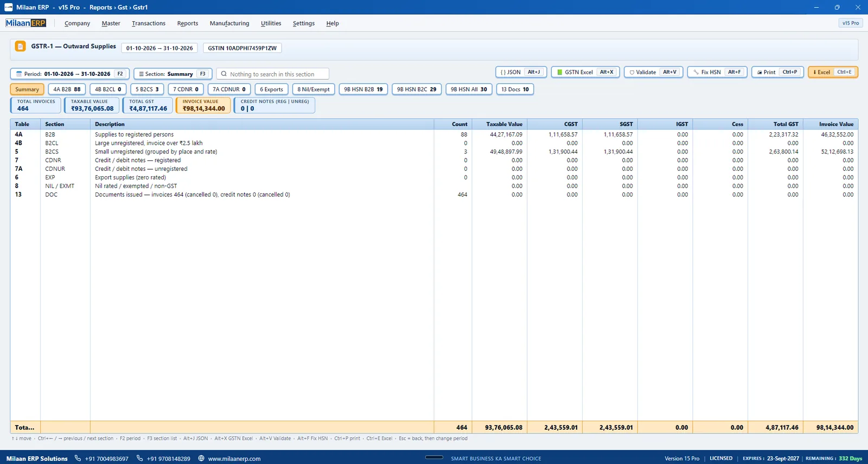This screenshot has height=464, width=868.
Task: Click the magnifier icon in search box
Action: (224, 74)
